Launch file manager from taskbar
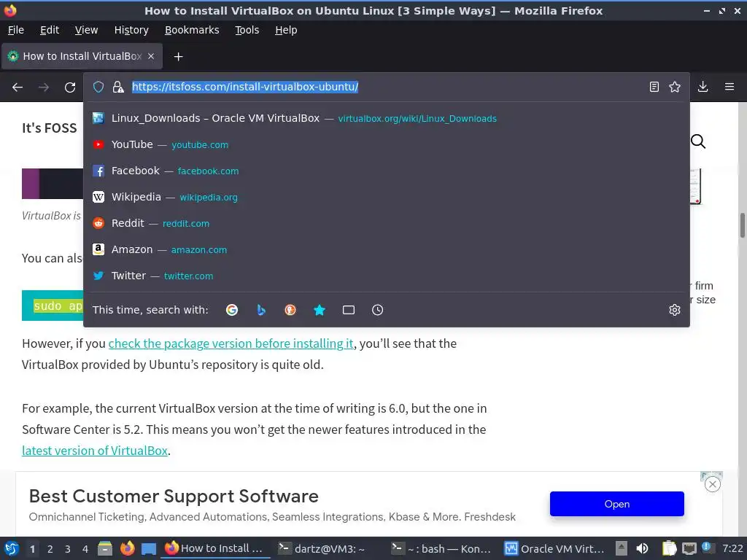 coord(105,548)
